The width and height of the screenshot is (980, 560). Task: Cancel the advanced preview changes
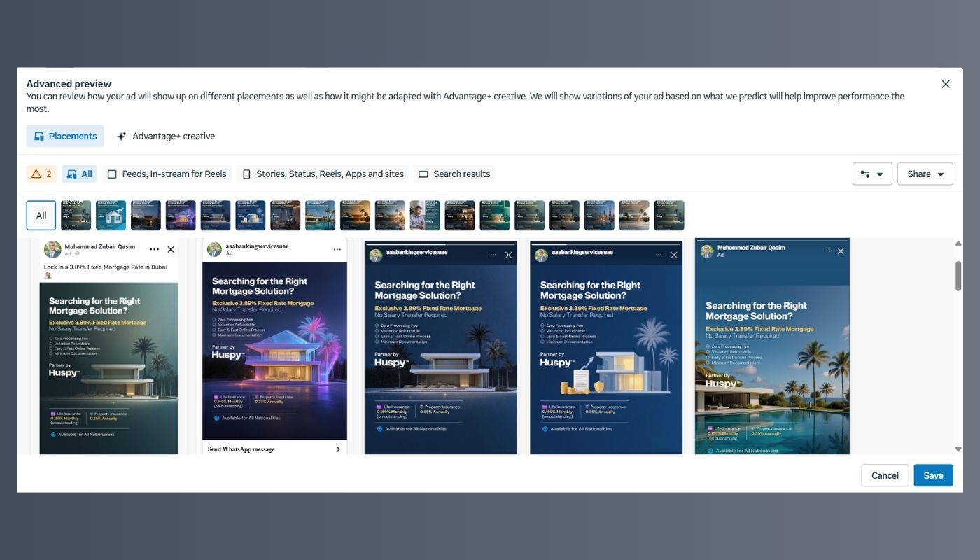(885, 475)
